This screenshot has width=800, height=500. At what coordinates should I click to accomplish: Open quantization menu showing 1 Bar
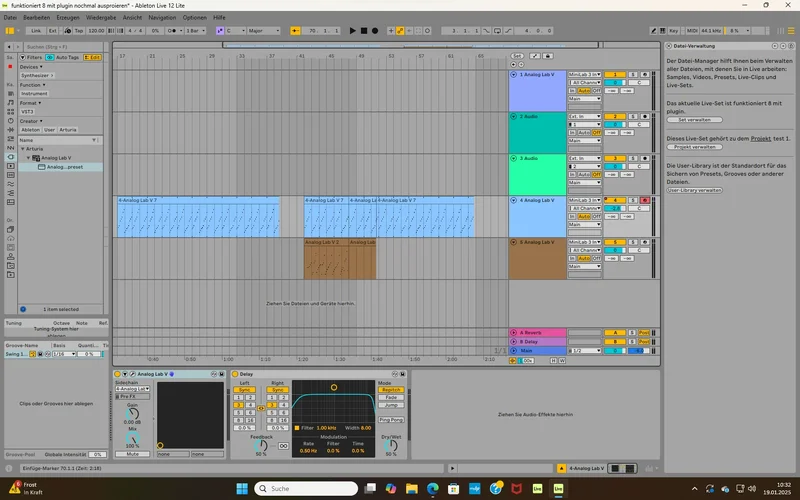pyautogui.click(x=195, y=31)
